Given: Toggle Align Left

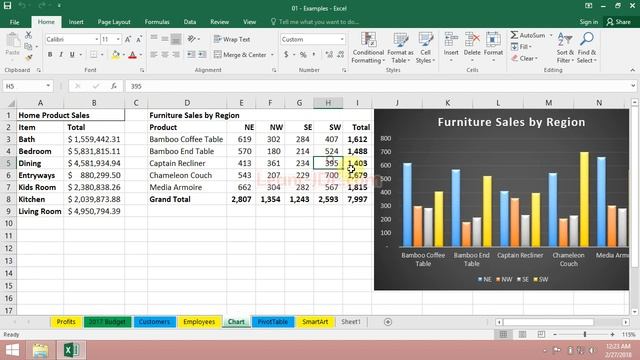Looking at the screenshot, I should click(153, 54).
